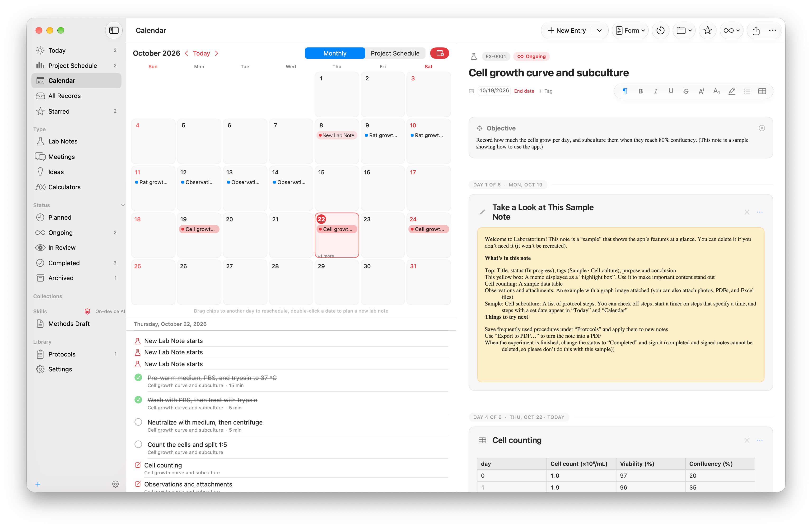Dismiss the Objective box with its close icon
Viewport: 812px width, 527px height.
click(761, 128)
